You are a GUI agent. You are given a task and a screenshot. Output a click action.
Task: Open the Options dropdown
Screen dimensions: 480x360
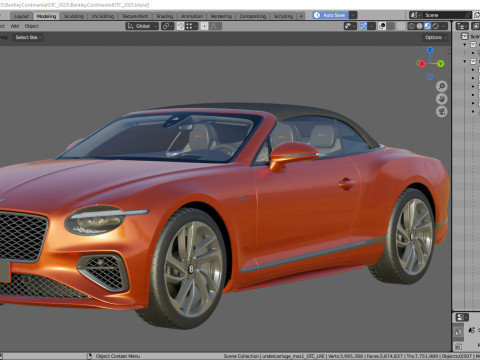click(x=435, y=37)
